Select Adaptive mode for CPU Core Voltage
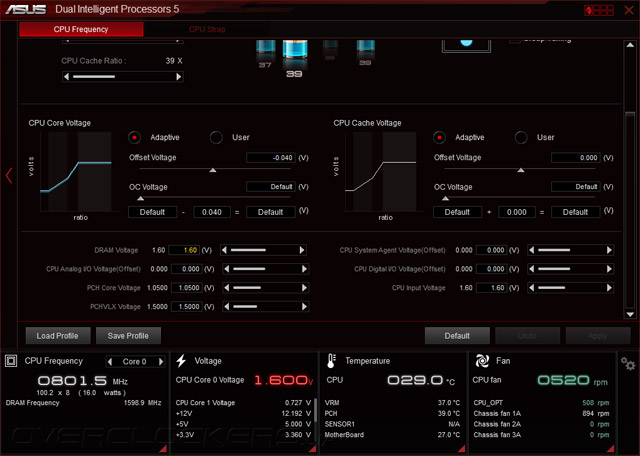Screen dimensions: 640x456 pos(134,138)
